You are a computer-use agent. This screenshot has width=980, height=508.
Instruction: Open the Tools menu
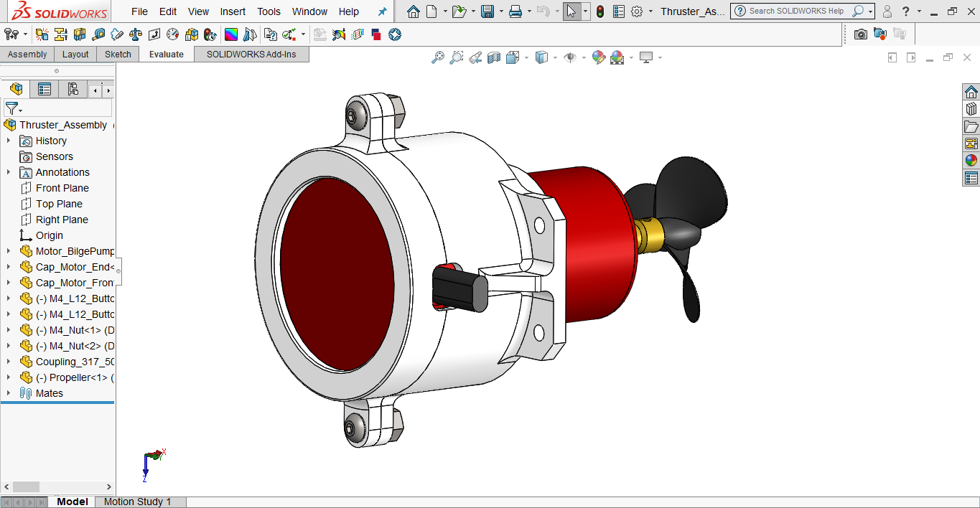[269, 11]
